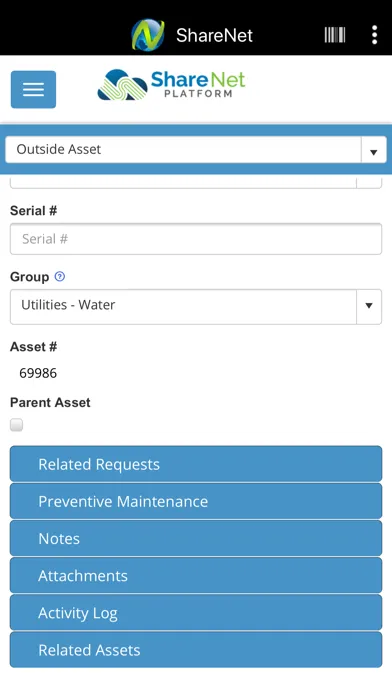
Task: Click the Asset # value 69986
Action: click(x=38, y=373)
